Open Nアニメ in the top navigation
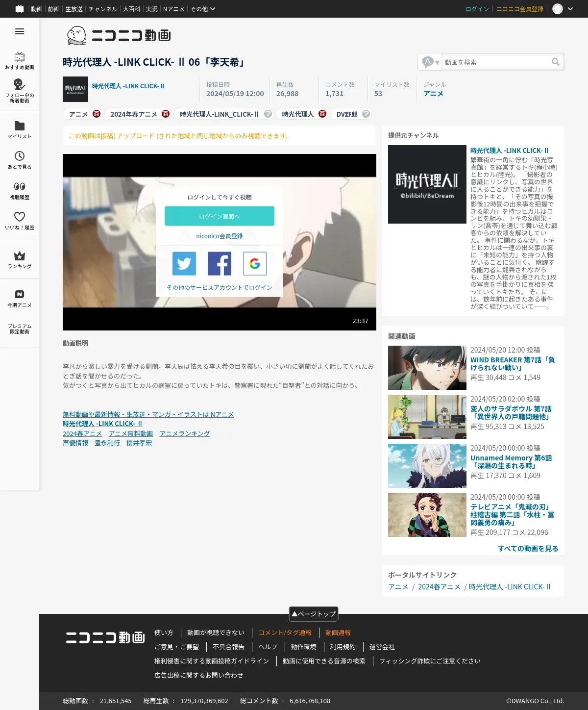 (174, 9)
